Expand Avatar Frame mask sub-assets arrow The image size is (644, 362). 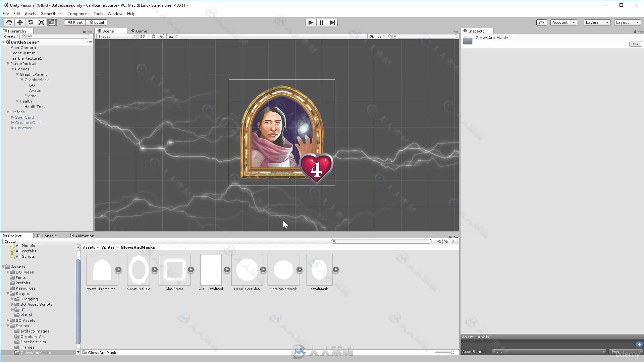[118, 269]
